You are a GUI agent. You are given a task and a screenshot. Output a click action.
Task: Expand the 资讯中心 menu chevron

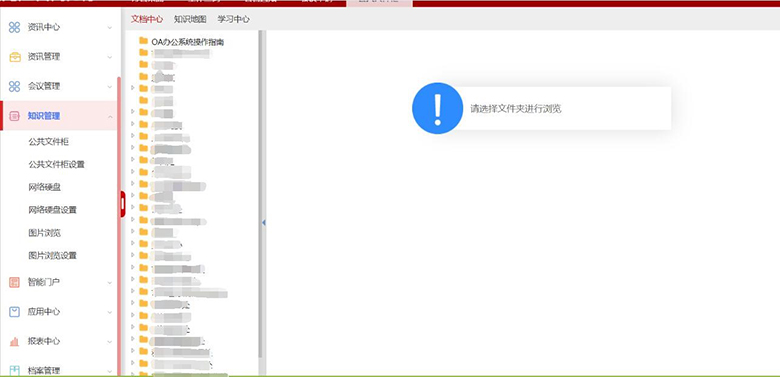[110, 27]
